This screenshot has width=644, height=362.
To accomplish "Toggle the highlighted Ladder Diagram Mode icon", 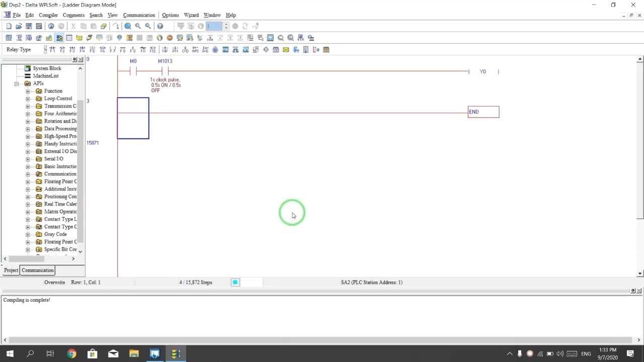I will click(59, 38).
